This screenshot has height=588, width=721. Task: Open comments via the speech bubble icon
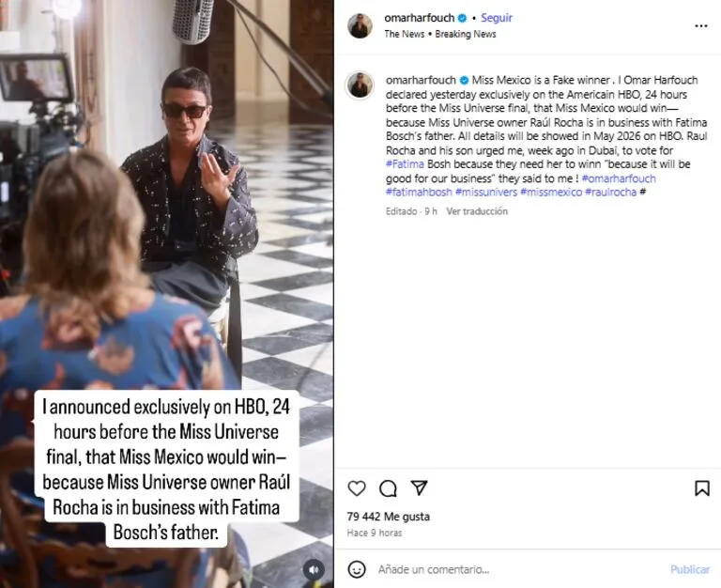[388, 488]
